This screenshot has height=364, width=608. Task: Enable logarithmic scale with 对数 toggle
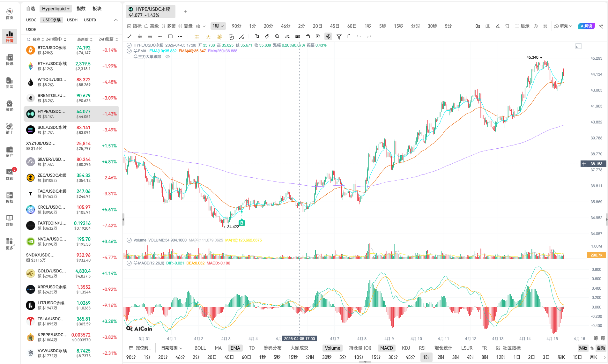pos(583,348)
